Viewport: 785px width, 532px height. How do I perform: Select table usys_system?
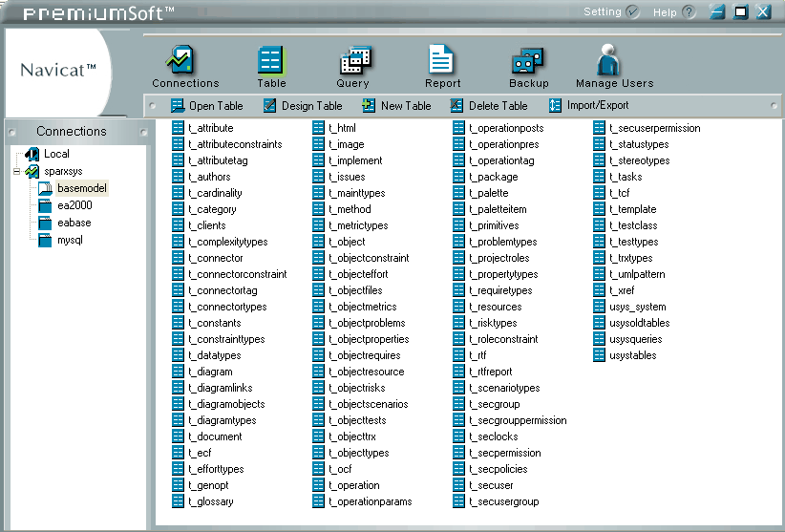(638, 307)
